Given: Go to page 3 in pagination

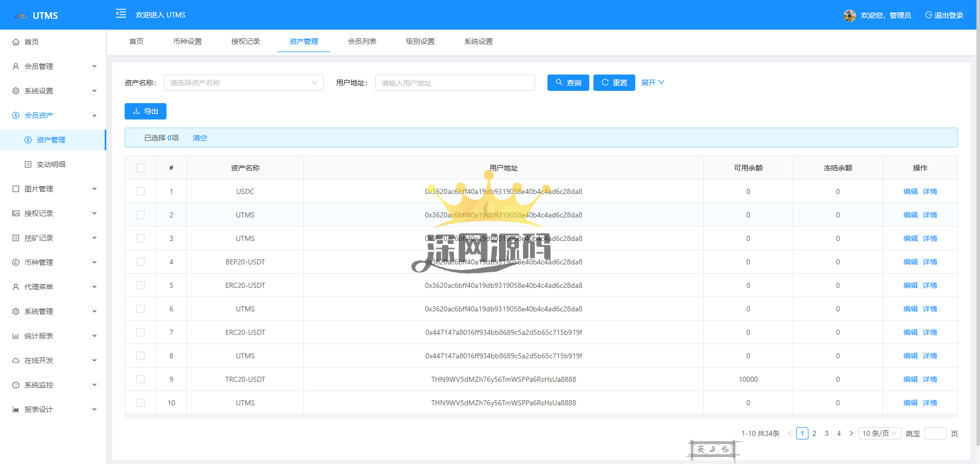Looking at the screenshot, I should click(x=826, y=433).
